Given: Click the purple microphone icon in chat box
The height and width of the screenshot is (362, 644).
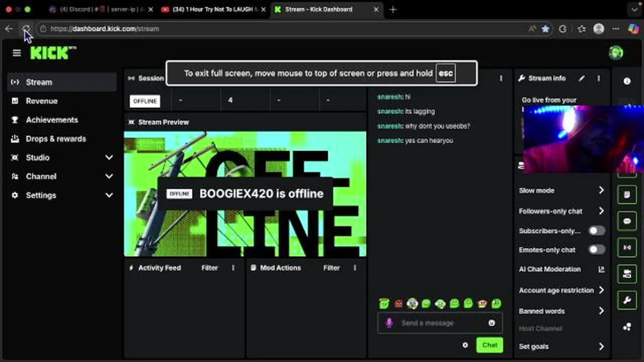Looking at the screenshot, I should coord(389,323).
